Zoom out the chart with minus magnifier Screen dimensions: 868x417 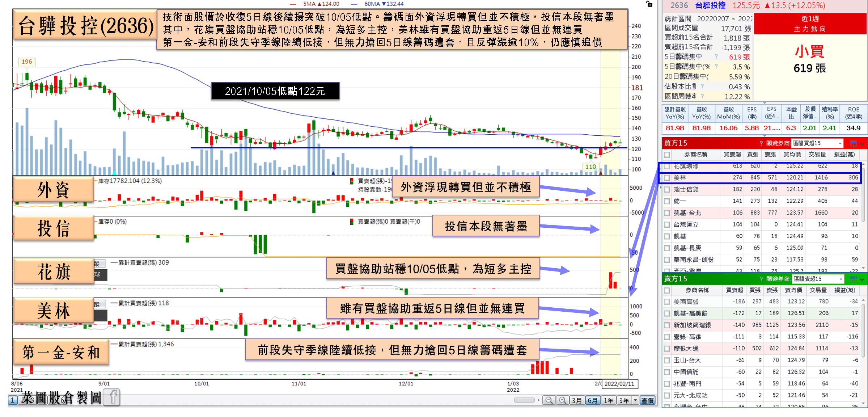click(x=549, y=400)
